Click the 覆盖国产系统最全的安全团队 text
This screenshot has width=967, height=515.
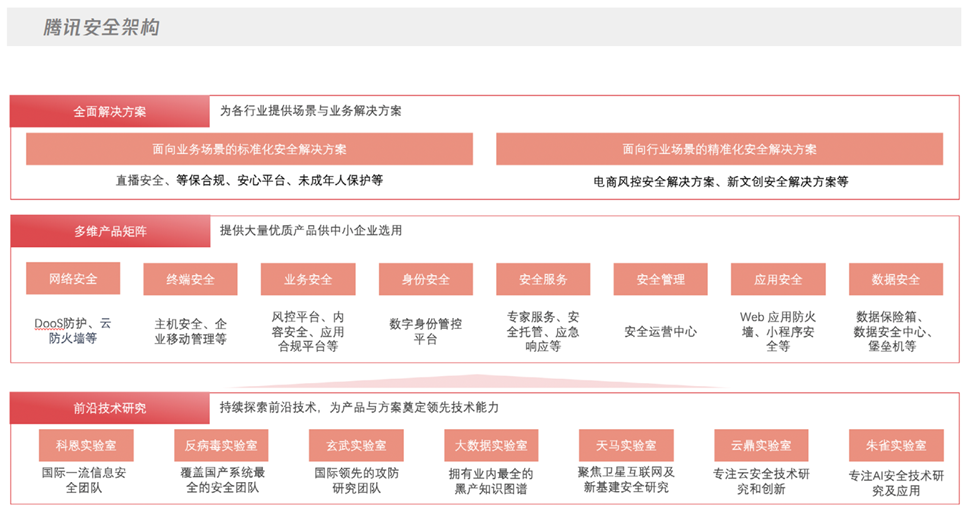click(222, 480)
